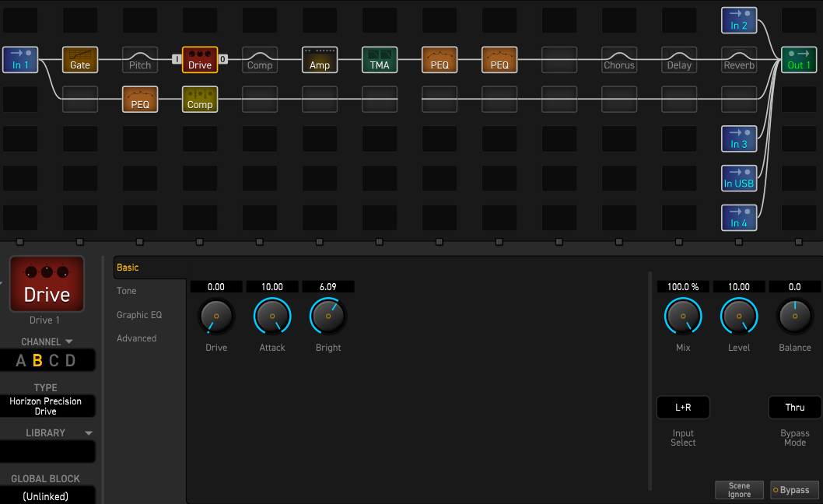This screenshot has height=504, width=823.
Task: Toggle Scene Ignore
Action: point(739,490)
